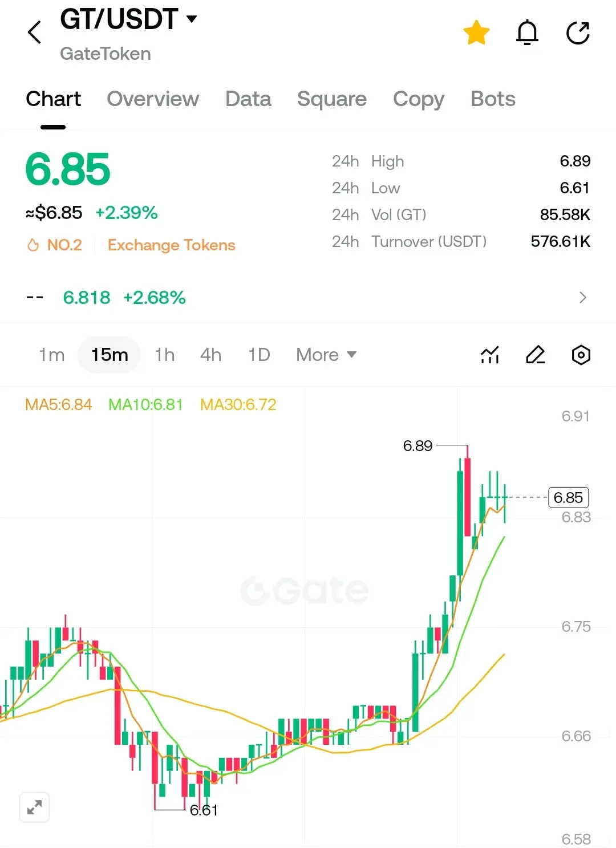Screen dimensions: 616x848
Task: Tap the ≈$6.85 fiat price
Action: 54,213
